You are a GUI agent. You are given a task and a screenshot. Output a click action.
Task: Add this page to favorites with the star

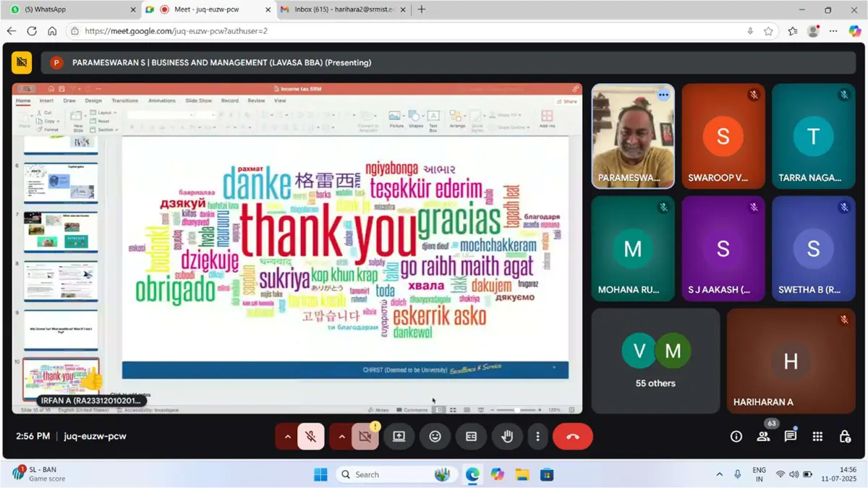768,31
